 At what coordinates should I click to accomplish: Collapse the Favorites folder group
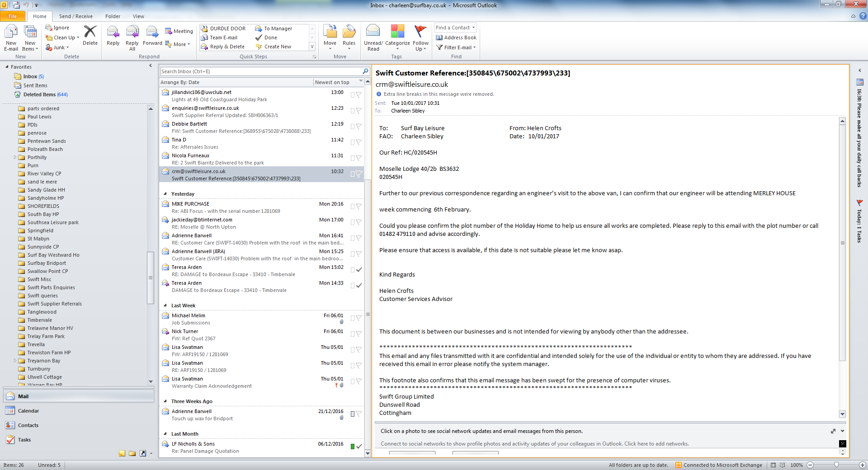coord(7,67)
